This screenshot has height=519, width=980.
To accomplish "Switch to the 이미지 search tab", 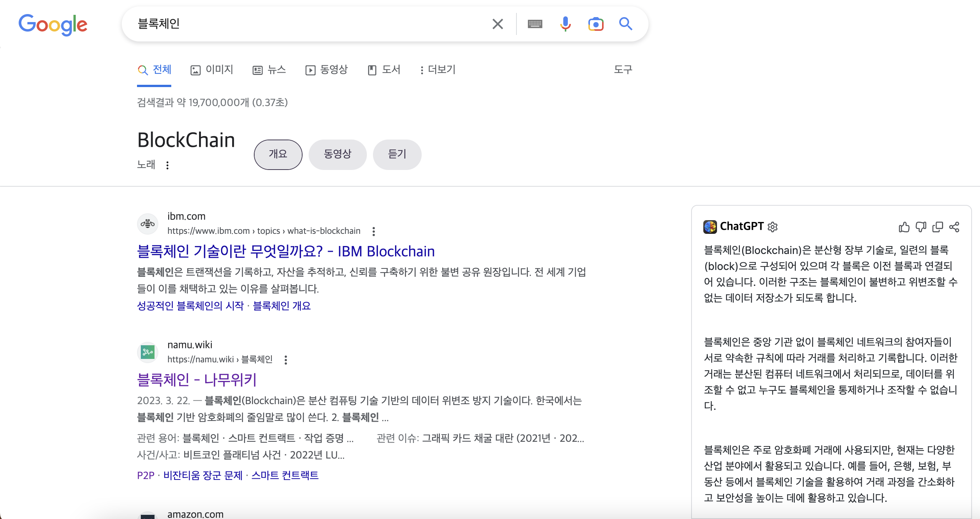I will click(212, 70).
